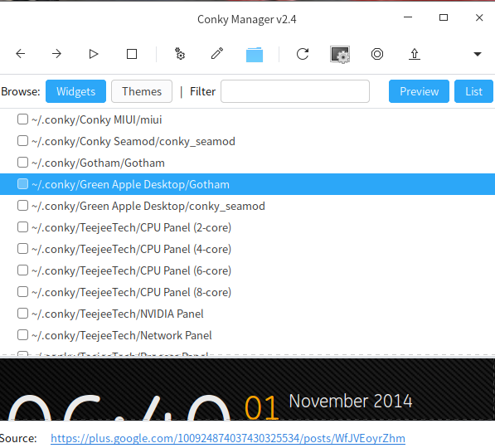This screenshot has width=495, height=448.
Task: Refresh list with circular arrow icon
Action: click(303, 54)
